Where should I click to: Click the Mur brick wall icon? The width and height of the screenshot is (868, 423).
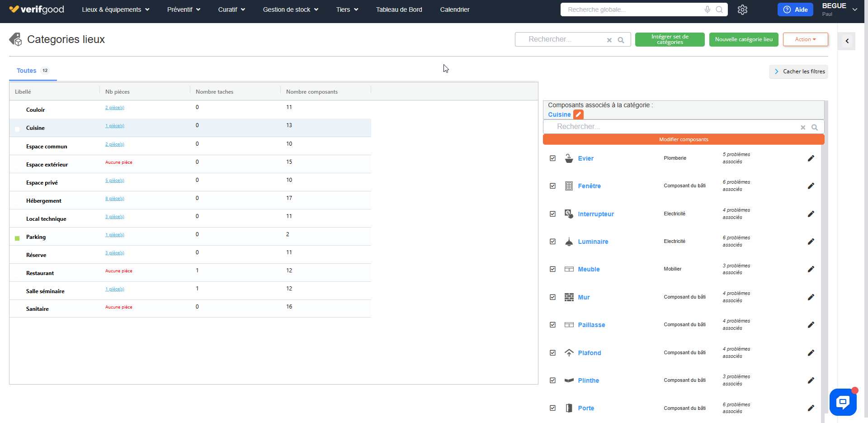click(569, 297)
